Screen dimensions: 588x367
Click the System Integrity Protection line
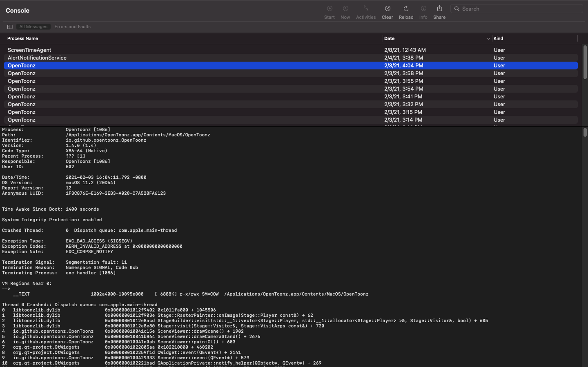[x=52, y=220]
